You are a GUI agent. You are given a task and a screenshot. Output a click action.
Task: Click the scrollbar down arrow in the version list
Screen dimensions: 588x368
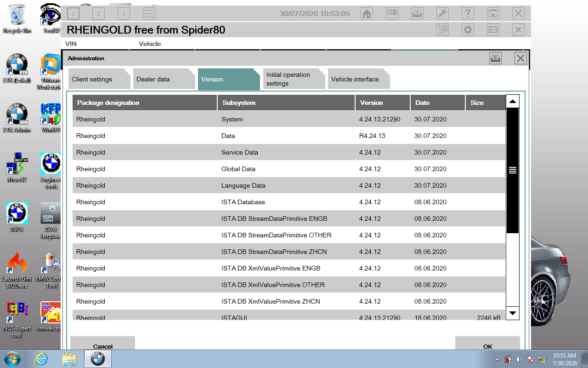pos(512,313)
